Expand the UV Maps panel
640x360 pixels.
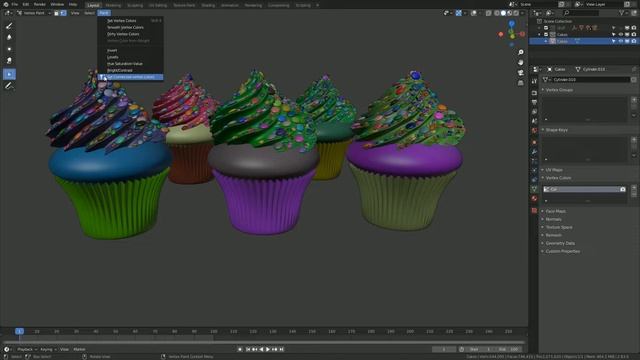(x=554, y=170)
